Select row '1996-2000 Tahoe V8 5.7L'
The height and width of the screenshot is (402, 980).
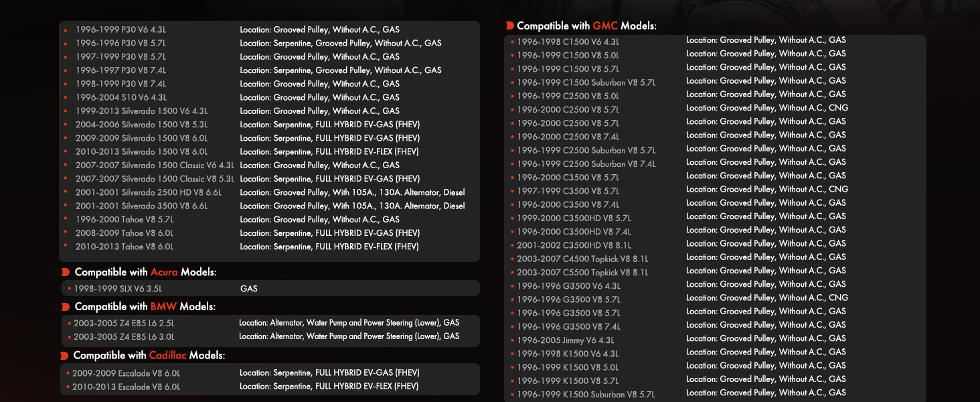(x=124, y=220)
